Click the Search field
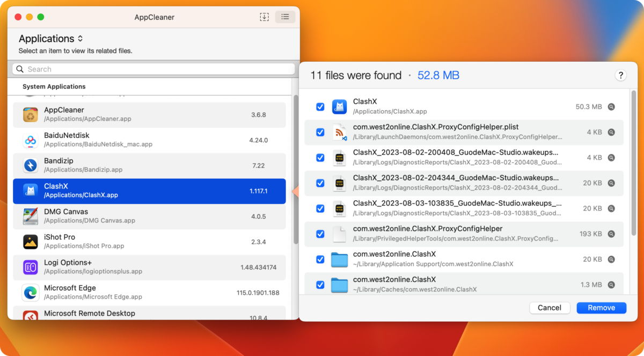The height and width of the screenshot is (356, 644). pos(153,69)
